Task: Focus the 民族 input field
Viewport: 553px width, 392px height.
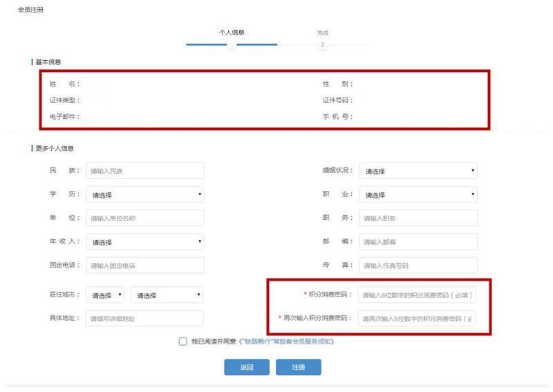Action: click(145, 171)
